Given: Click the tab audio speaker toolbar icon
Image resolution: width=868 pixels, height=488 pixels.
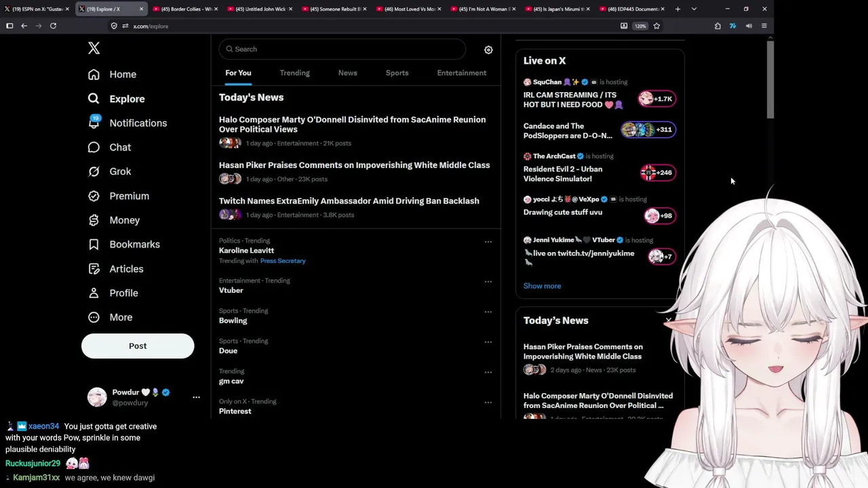Looking at the screenshot, I should [x=749, y=26].
